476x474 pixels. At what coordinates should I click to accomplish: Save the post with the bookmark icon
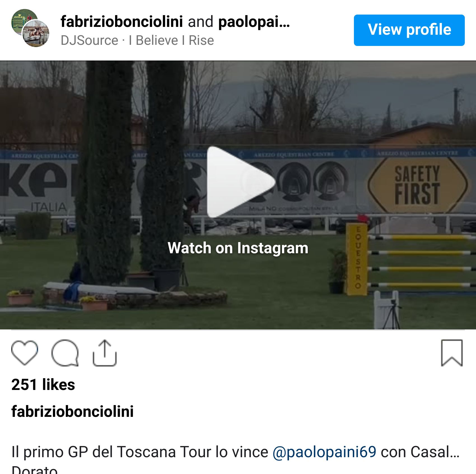click(452, 353)
